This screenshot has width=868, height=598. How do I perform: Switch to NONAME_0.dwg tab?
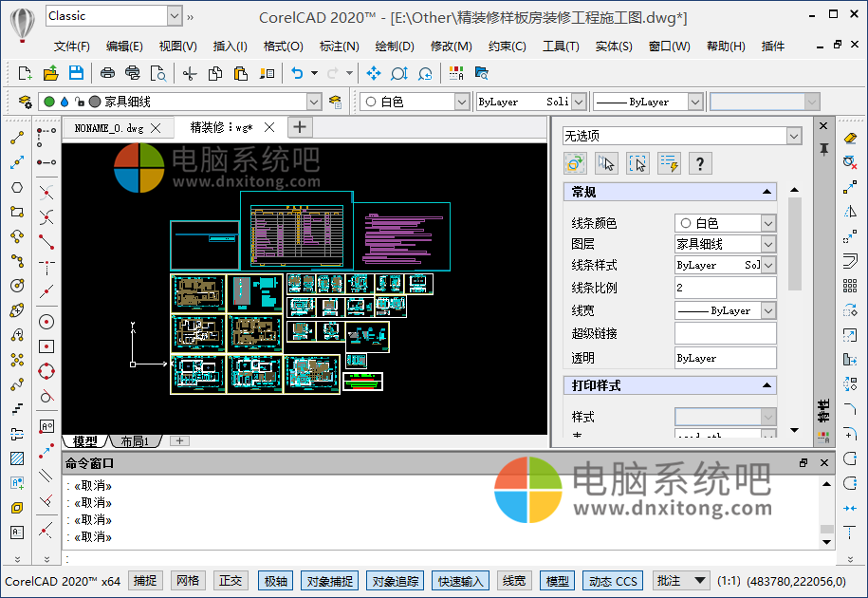[x=109, y=128]
